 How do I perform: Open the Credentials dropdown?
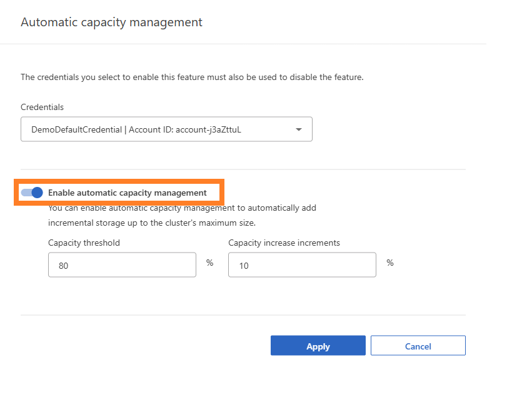166,129
